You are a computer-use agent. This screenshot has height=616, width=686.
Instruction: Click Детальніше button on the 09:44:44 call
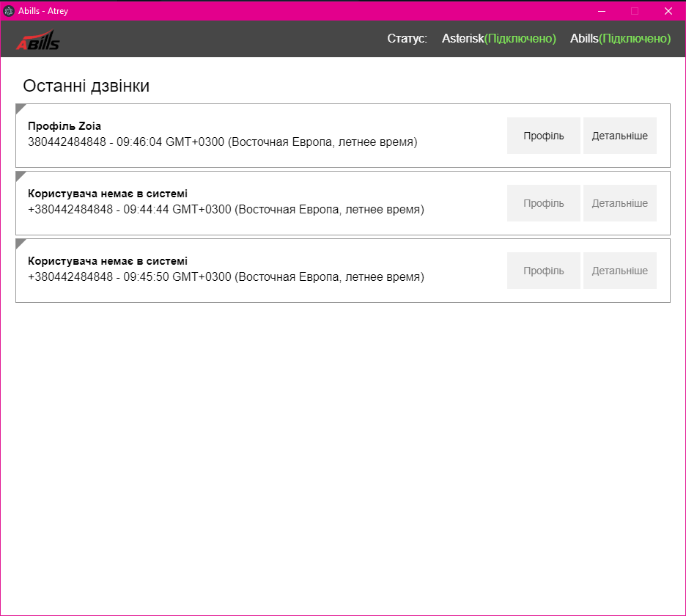click(x=619, y=203)
